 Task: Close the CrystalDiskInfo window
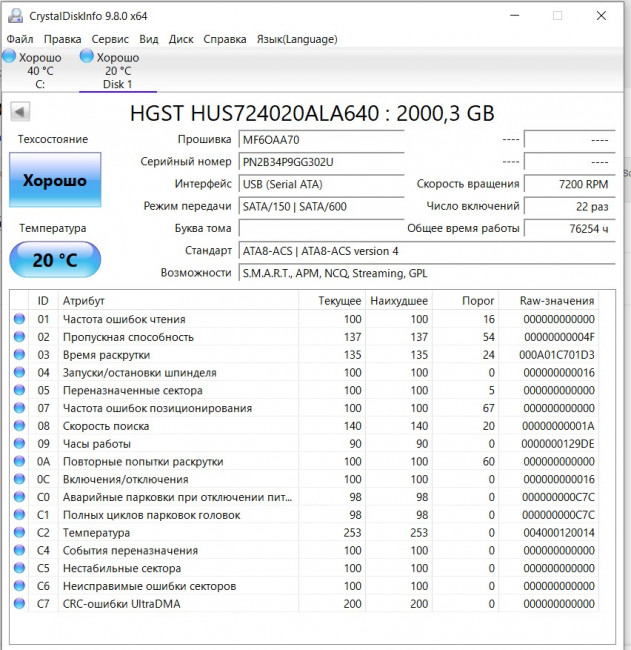[x=601, y=16]
